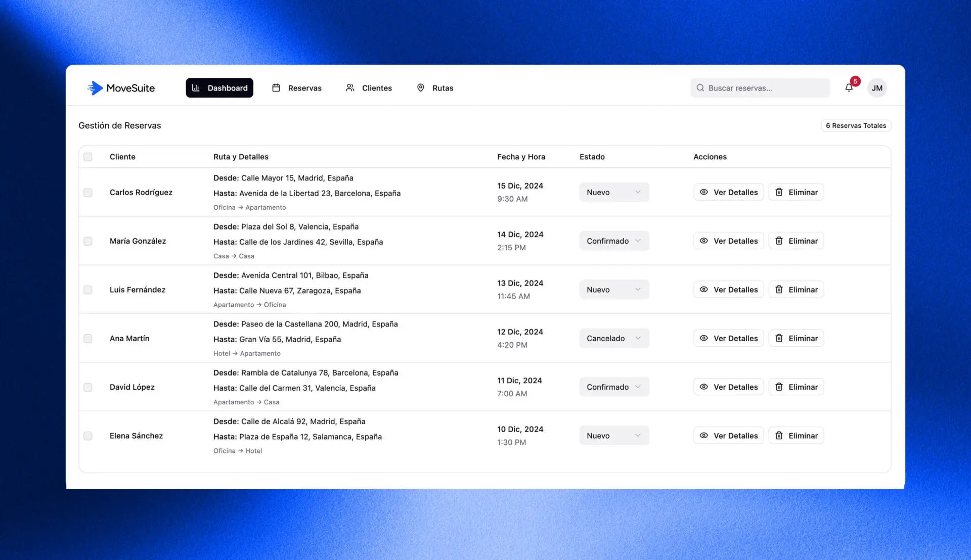
Task: Click the trash icon in Elena Sánchez's row
Action: pyautogui.click(x=779, y=436)
